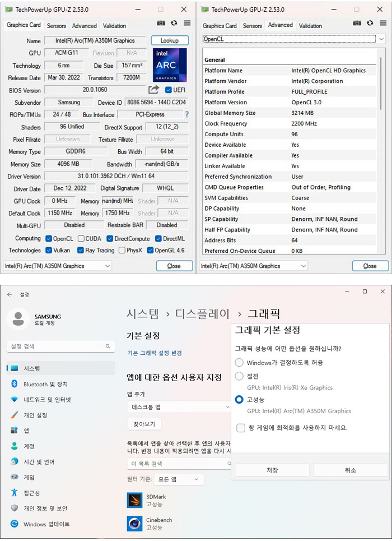Open the hamburger menu in left GPU-Z window
Screen dimensions: 392x541
point(186,23)
